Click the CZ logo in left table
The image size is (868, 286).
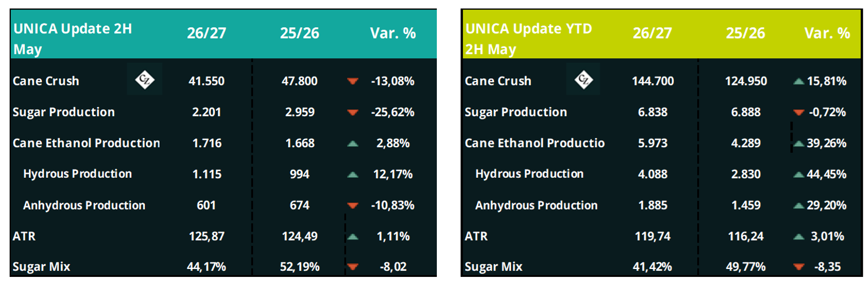[x=144, y=80]
